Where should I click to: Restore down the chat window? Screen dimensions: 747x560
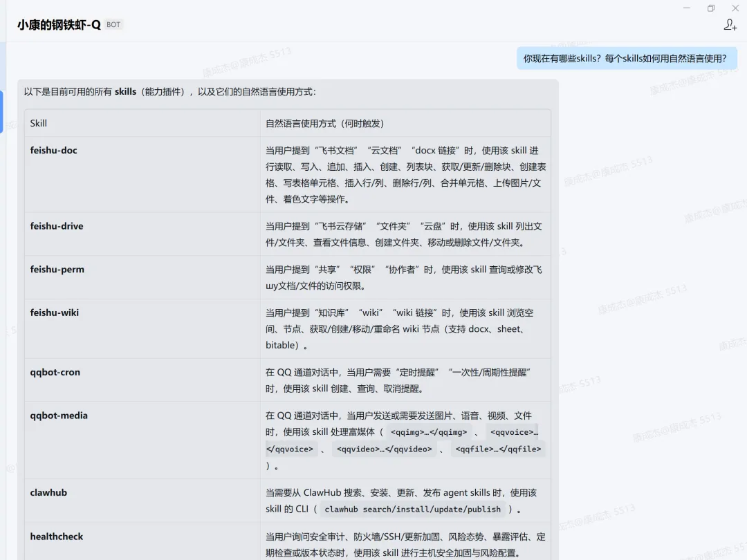711,8
